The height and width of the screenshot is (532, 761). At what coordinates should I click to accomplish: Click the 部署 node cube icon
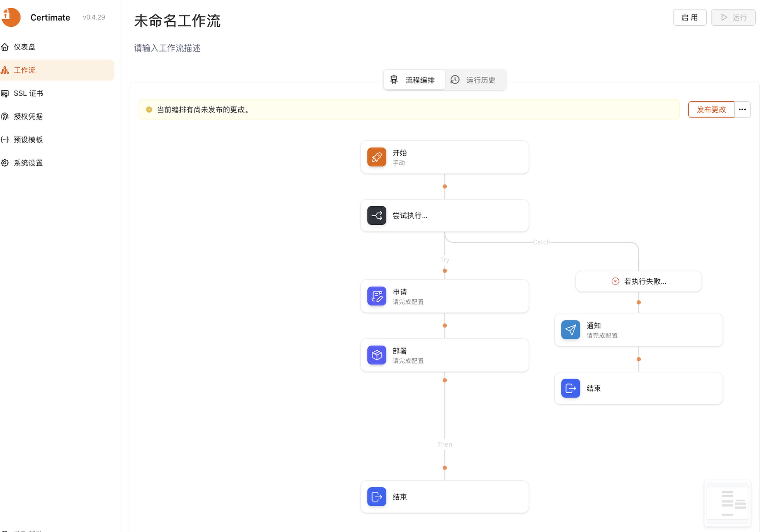(377, 355)
